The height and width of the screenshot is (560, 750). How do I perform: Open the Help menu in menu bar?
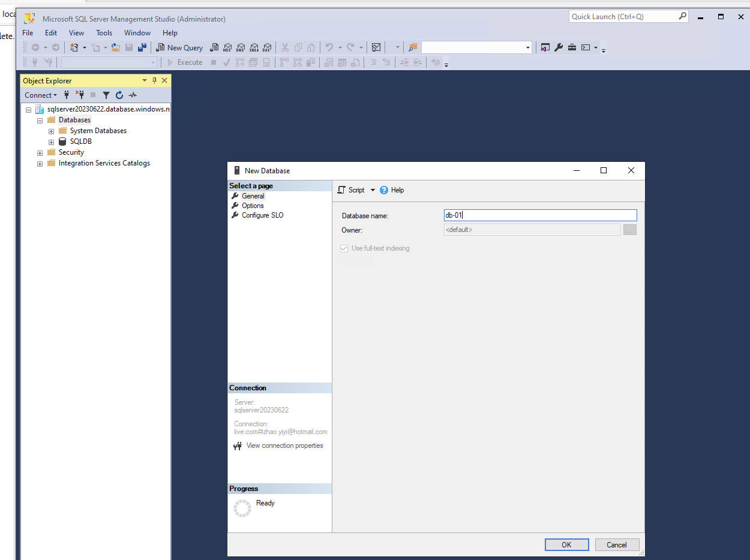tap(170, 33)
